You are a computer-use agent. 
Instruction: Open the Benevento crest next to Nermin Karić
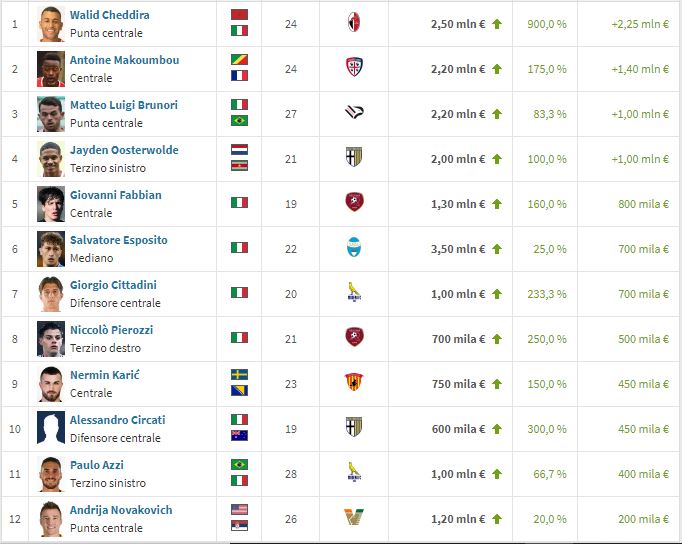tap(353, 383)
